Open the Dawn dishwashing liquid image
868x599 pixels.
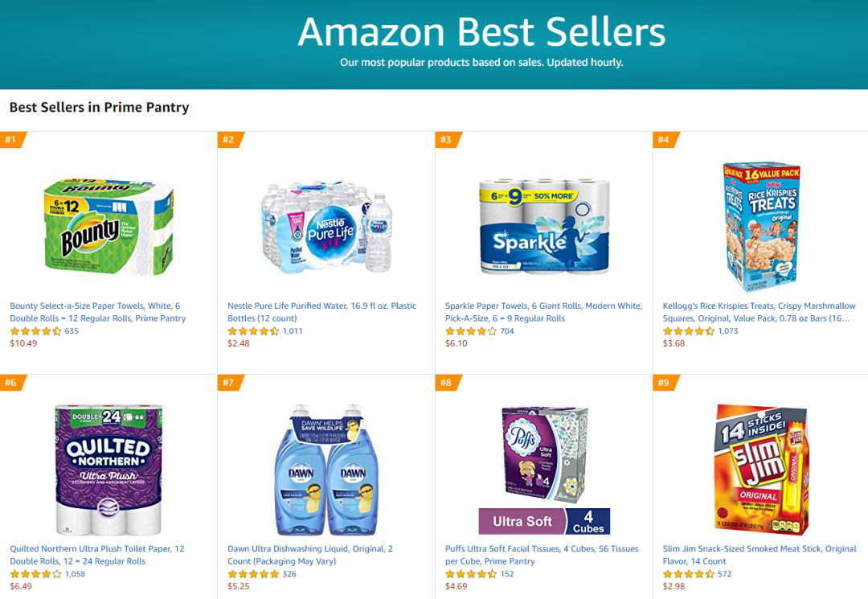tap(326, 470)
